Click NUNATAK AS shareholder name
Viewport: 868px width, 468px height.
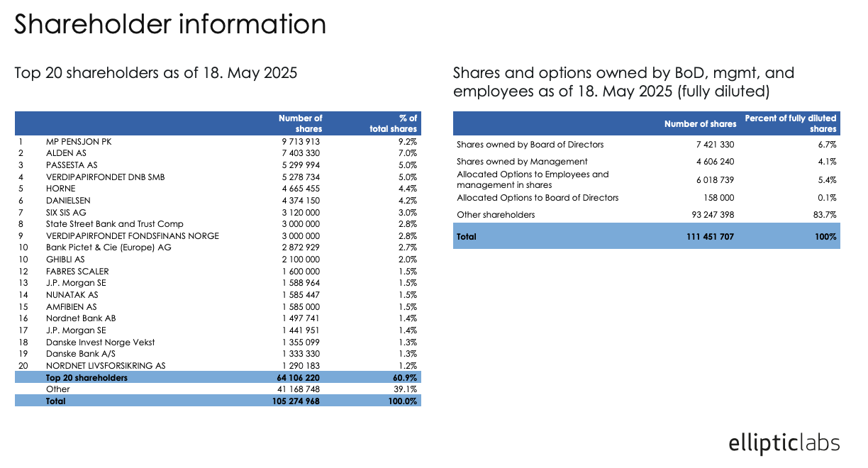[72, 295]
